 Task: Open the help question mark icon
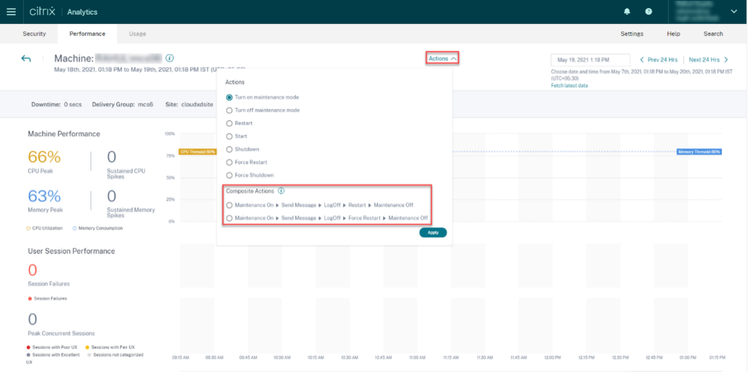click(649, 11)
